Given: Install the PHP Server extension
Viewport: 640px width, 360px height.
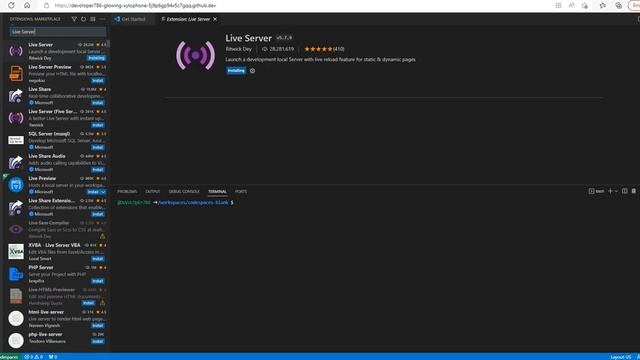Looking at the screenshot, I should pos(98,281).
